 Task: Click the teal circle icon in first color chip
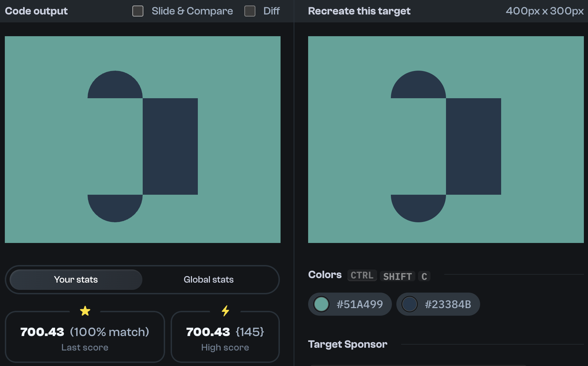321,304
